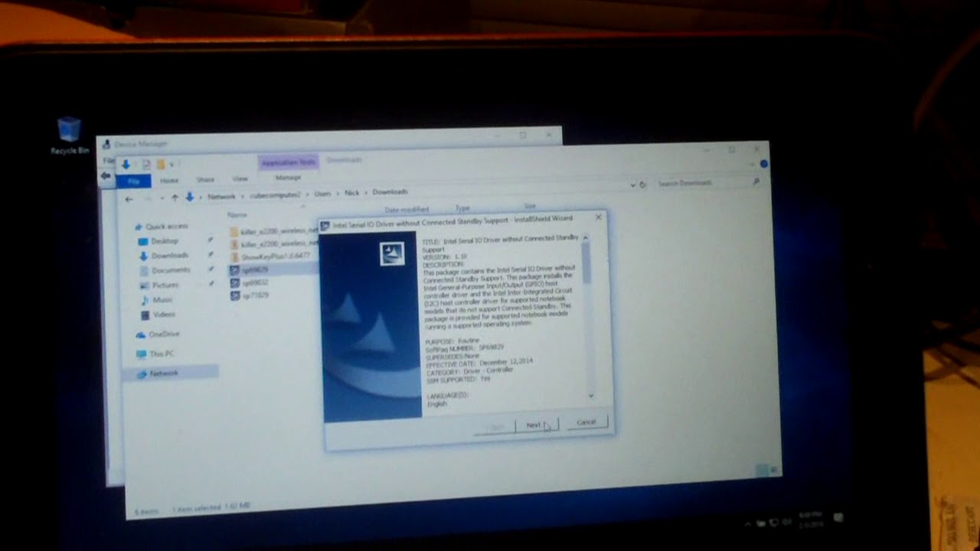Open the Manage ribbon tab

point(288,178)
